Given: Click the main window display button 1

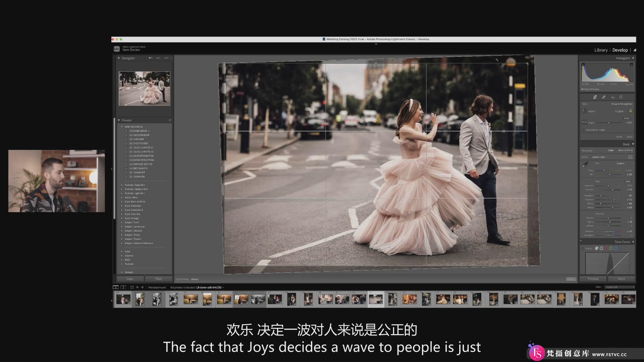Looking at the screenshot, I should [x=115, y=287].
